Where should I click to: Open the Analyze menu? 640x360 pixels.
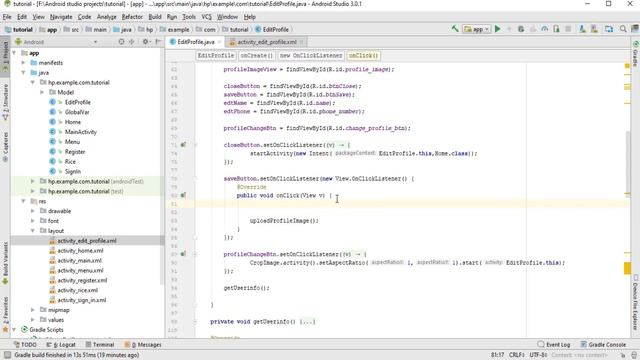pos(107,17)
